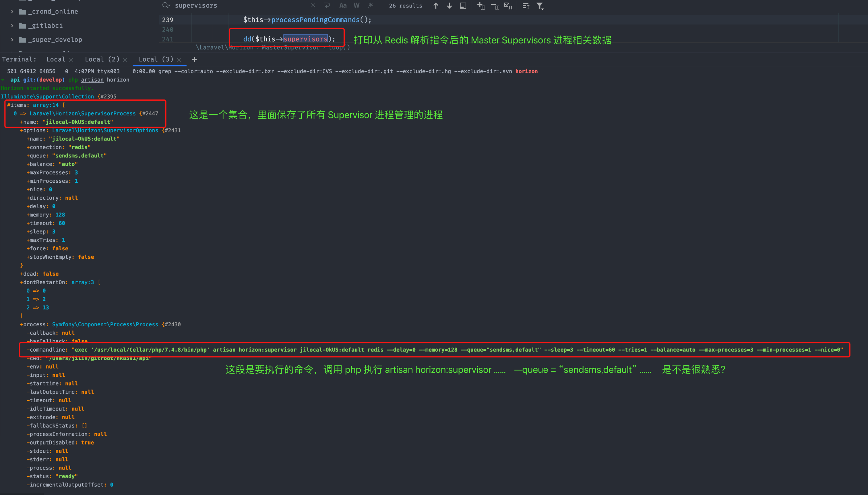Switch to Local terminal tab

[55, 59]
